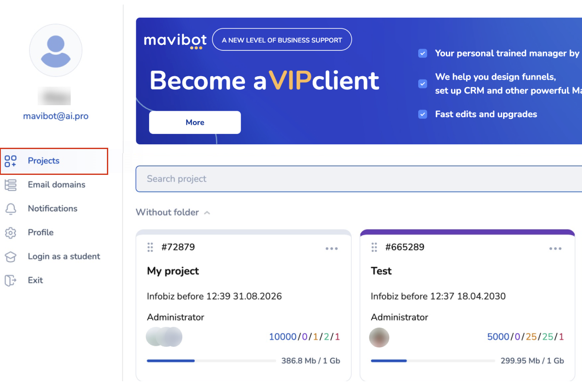Toggle the design funnels checkbox
The image size is (582, 392).
(x=422, y=84)
